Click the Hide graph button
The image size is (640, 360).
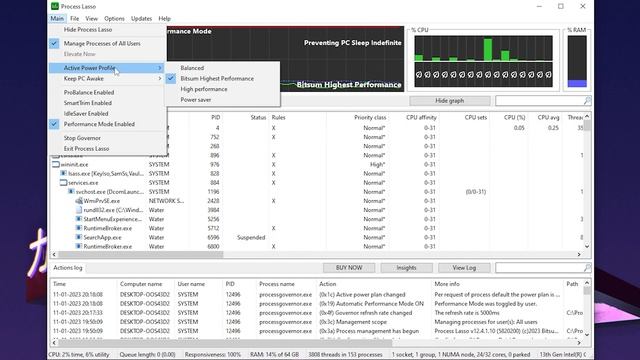tap(450, 100)
